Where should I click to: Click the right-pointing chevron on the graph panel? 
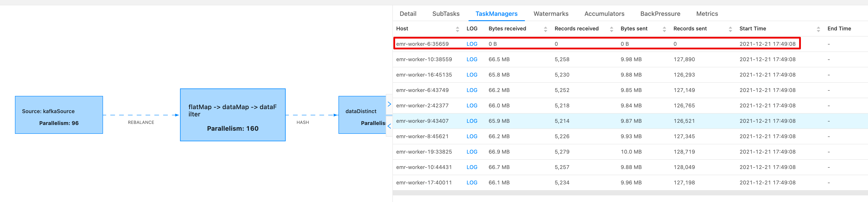(389, 104)
